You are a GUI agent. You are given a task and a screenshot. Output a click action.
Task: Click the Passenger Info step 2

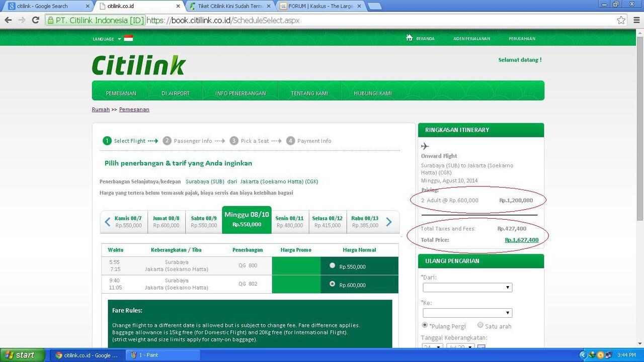187,141
